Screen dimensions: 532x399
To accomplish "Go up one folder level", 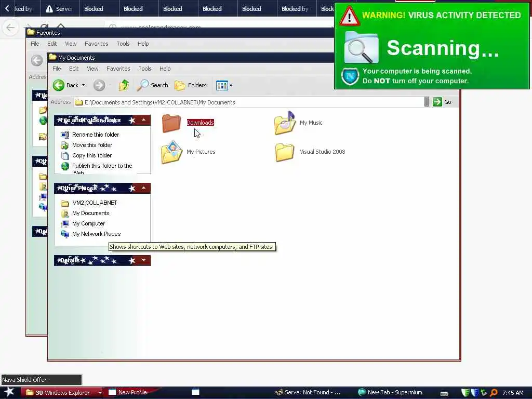I will pos(124,85).
